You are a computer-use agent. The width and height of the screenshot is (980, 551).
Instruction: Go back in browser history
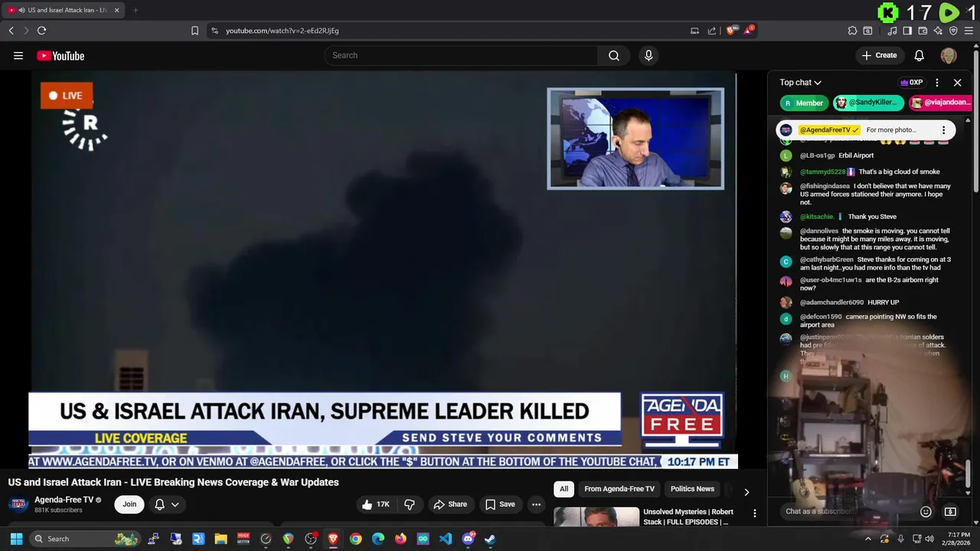coord(11,31)
